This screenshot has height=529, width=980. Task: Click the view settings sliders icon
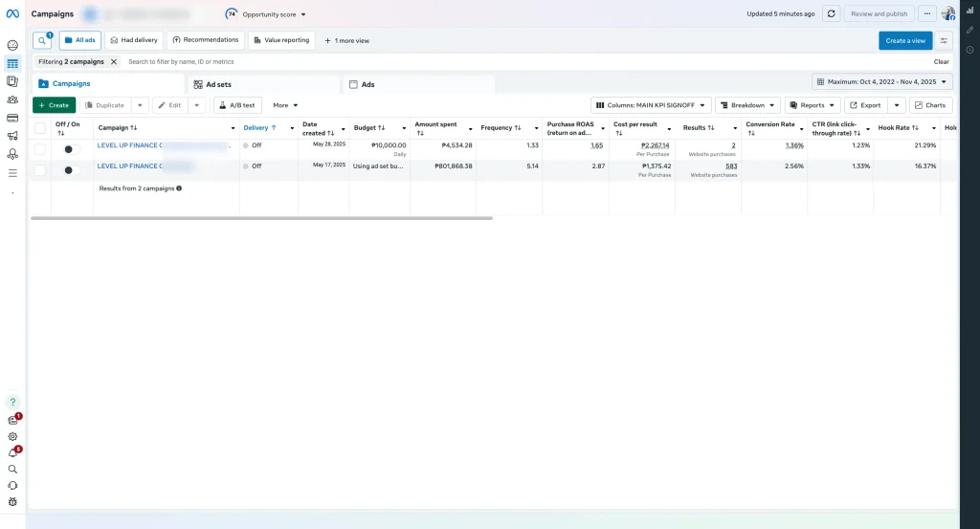point(945,40)
